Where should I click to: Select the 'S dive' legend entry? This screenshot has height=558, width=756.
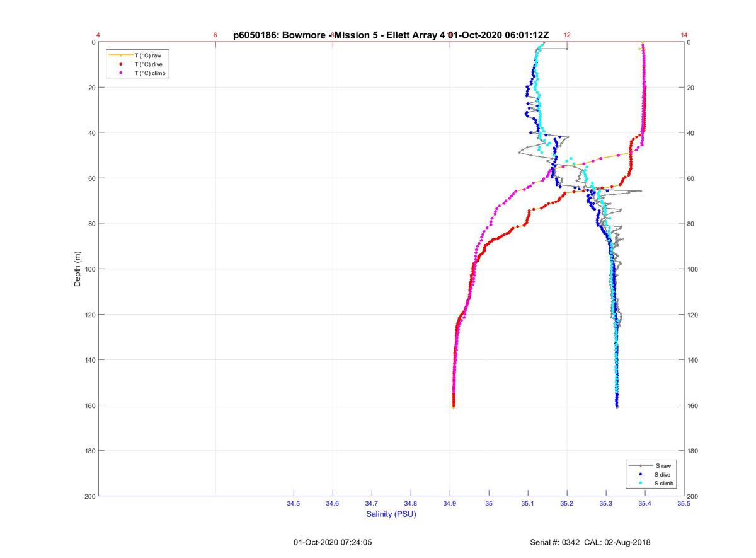(663, 474)
